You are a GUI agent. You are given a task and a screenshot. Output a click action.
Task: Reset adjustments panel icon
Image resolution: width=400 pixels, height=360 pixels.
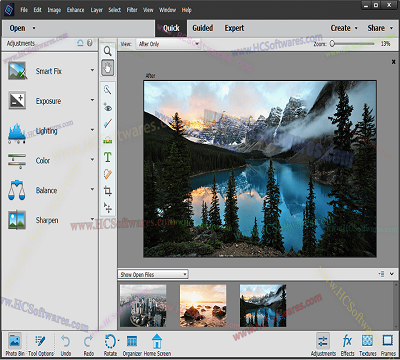click(x=80, y=43)
